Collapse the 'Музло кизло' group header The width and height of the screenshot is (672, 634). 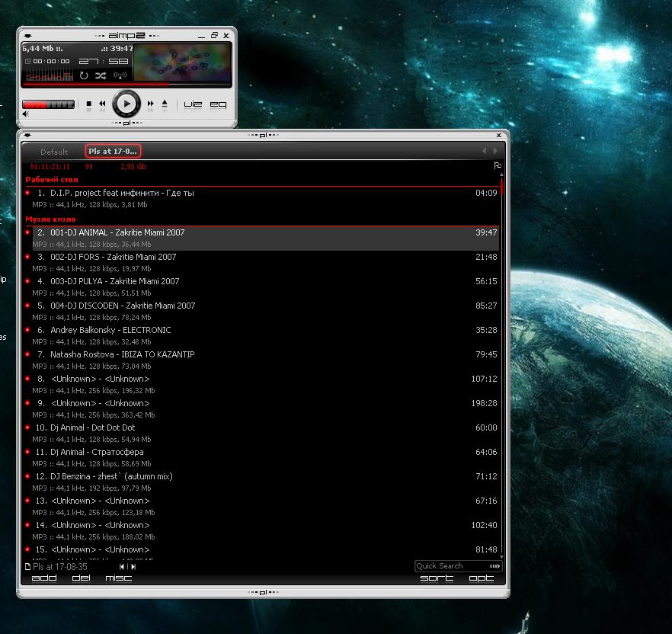pyautogui.click(x=50, y=219)
